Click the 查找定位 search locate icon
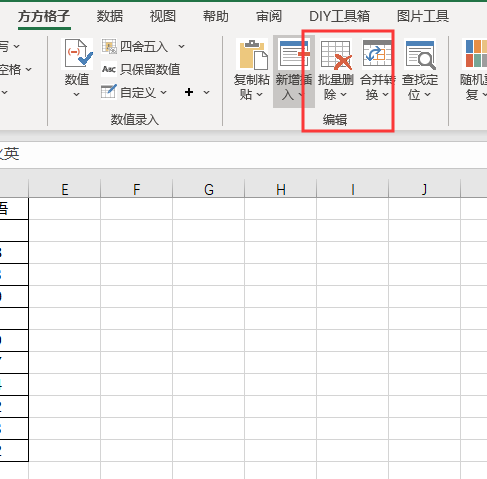487x479 pixels. pos(420,54)
